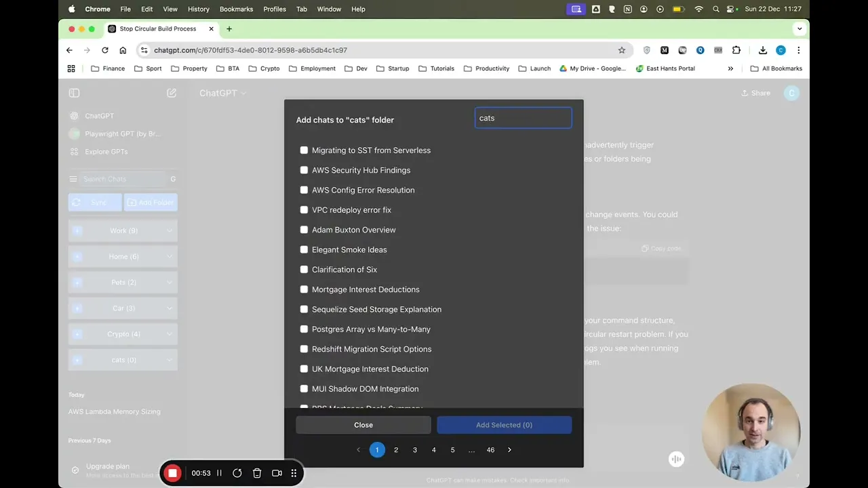Restart the recording
868x488 pixels.
coord(237,473)
